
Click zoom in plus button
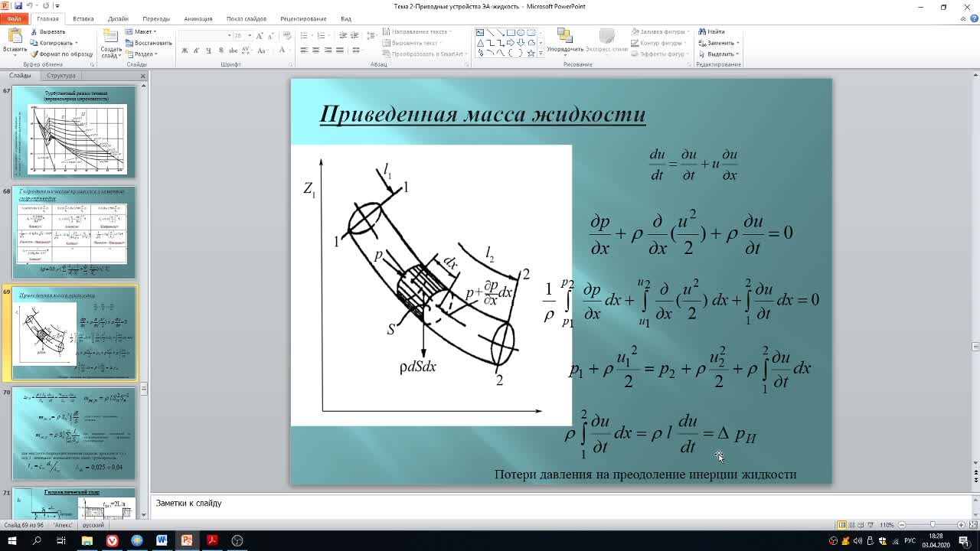tap(962, 525)
